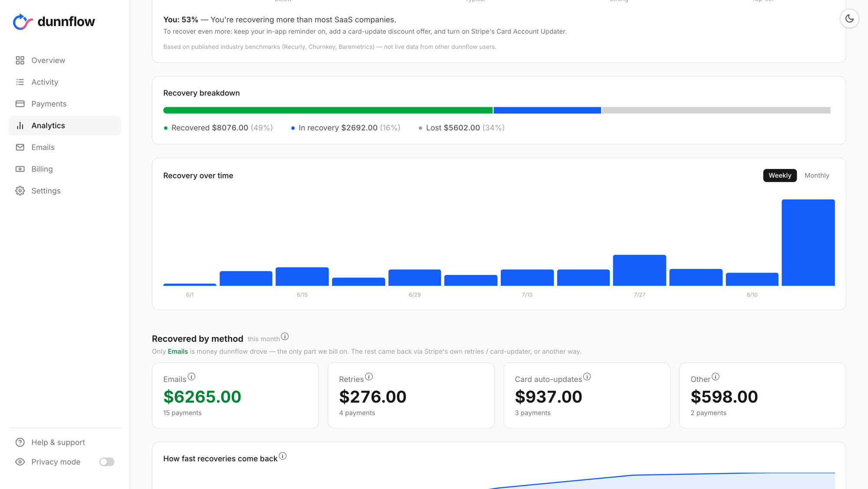Open the Activity page
868x489 pixels.
65,82
